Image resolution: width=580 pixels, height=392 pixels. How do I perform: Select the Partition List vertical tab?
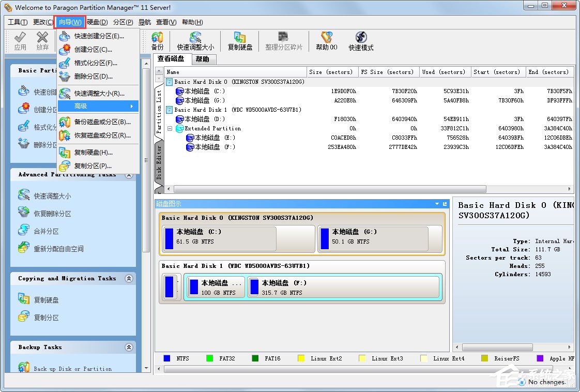pos(159,111)
